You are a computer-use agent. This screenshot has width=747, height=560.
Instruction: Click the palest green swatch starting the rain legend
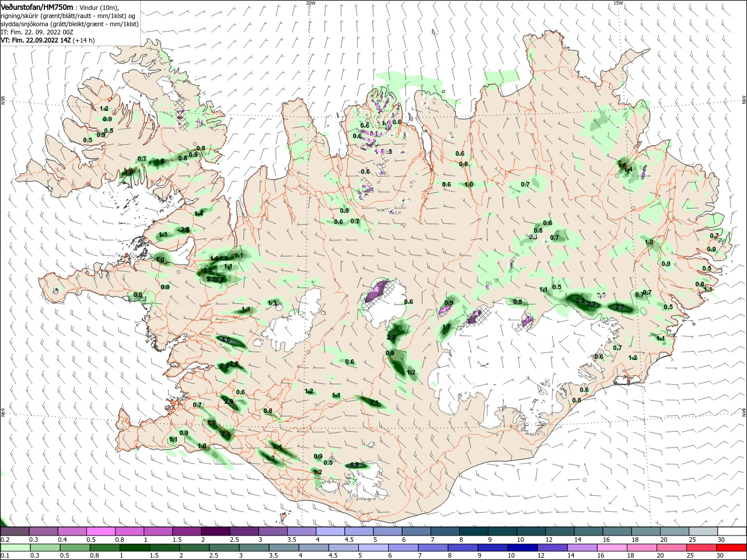point(15,548)
